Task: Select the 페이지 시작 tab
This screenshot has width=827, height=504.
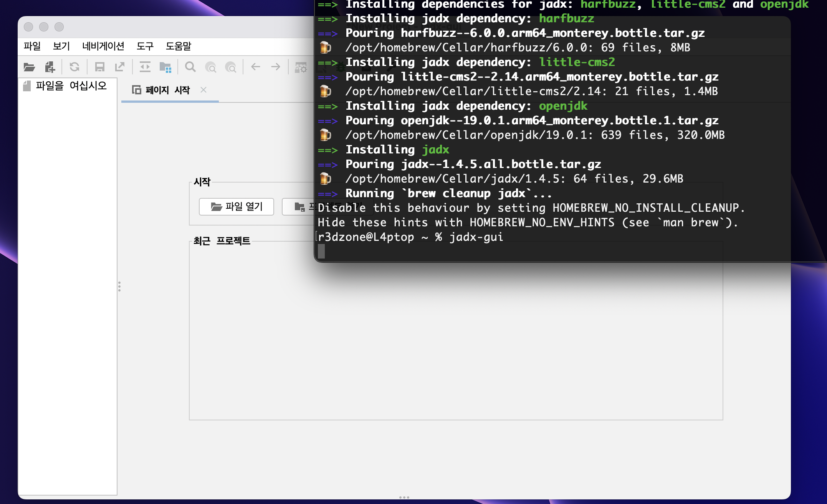Action: (x=167, y=90)
